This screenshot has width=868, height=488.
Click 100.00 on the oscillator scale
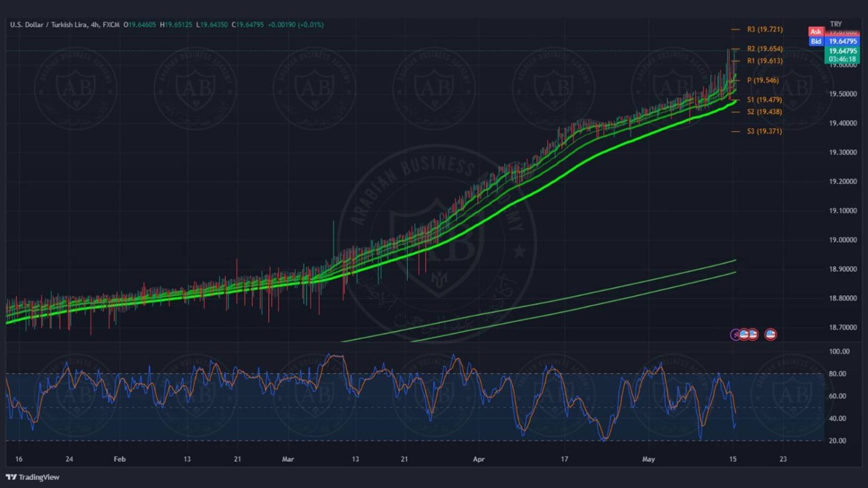pos(839,352)
